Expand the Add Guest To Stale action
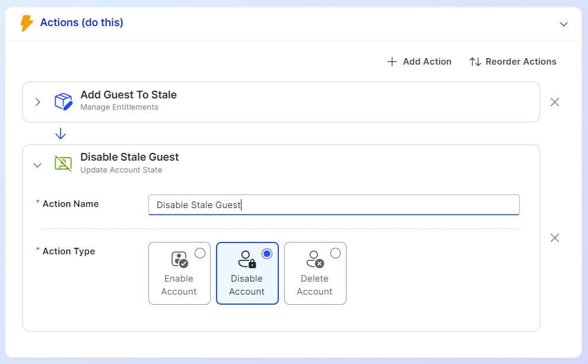The width and height of the screenshot is (588, 364). click(38, 102)
